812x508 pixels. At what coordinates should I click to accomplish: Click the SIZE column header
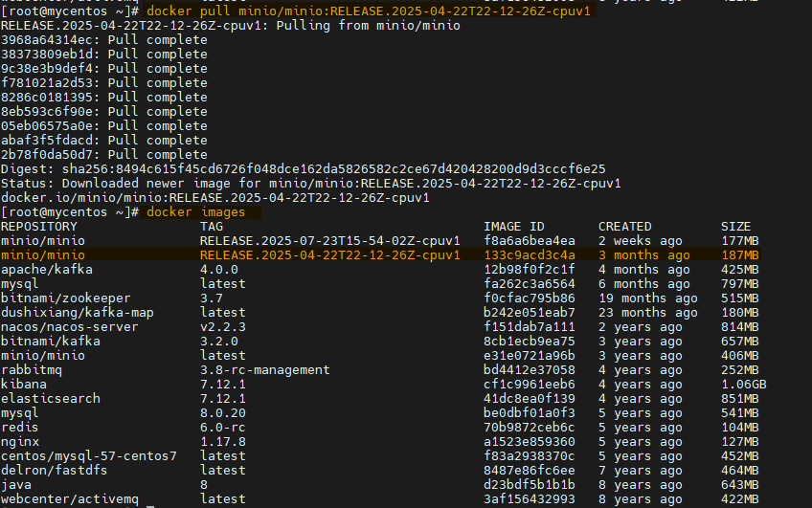tap(735, 227)
